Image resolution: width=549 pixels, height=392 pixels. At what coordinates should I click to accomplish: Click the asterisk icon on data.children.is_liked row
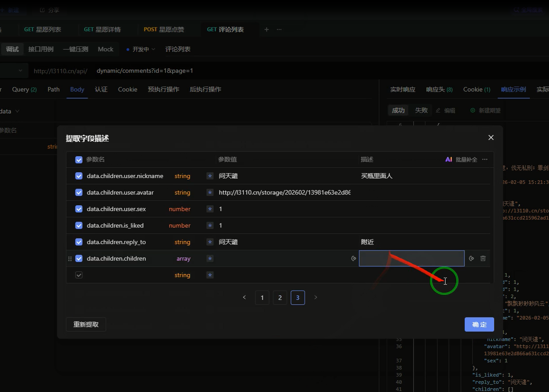pos(210,226)
